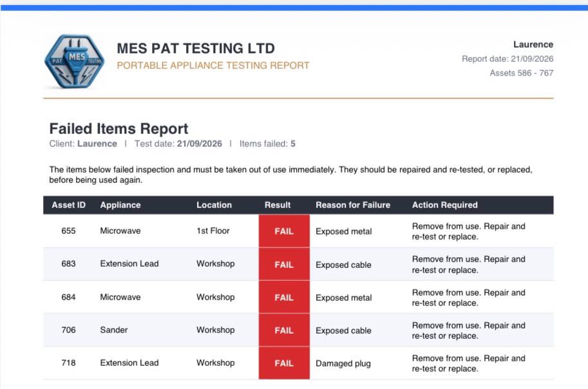Click the 'Appliance' column header
This screenshot has height=389, width=588.
[120, 205]
